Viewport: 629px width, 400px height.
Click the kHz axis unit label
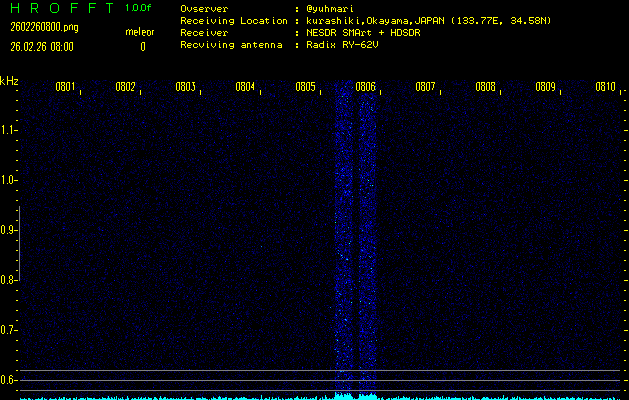click(9, 81)
